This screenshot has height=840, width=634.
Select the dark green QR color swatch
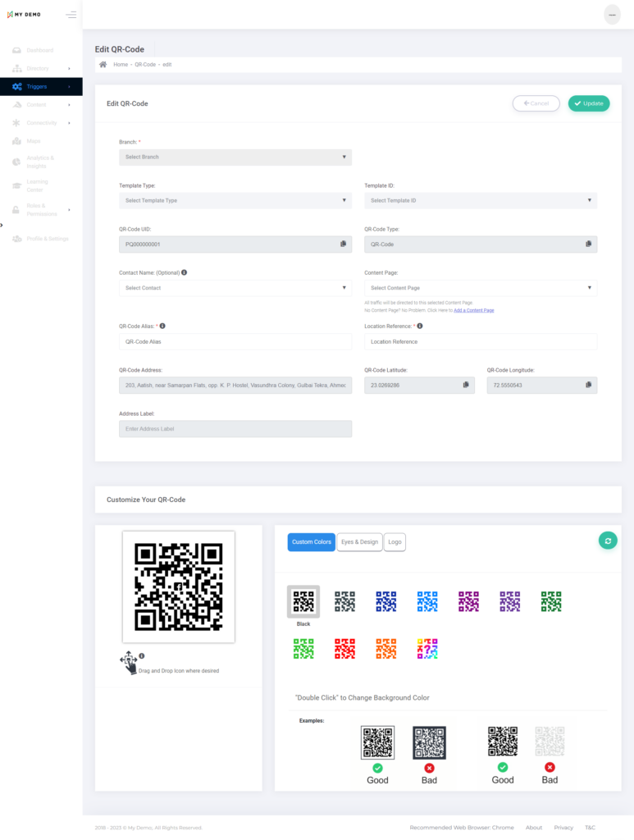pos(551,601)
